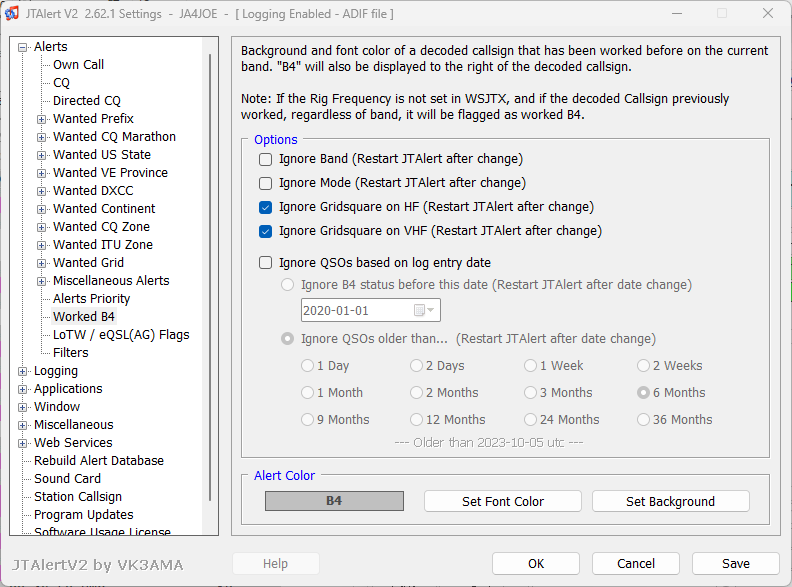Select Own Call in alerts tree
792x587 pixels.
click(78, 65)
